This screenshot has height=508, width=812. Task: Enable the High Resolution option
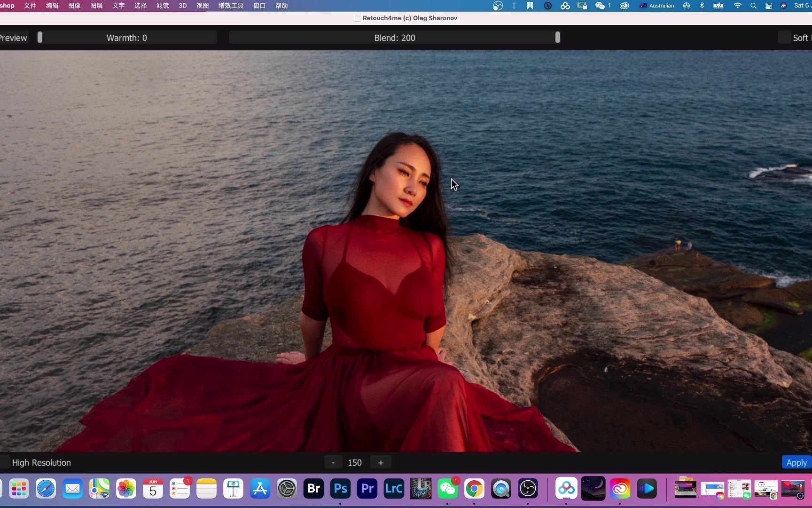(x=4, y=462)
